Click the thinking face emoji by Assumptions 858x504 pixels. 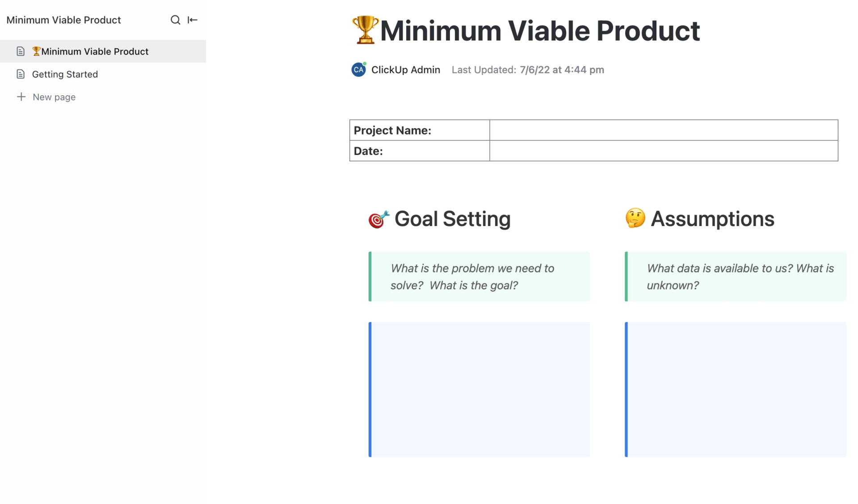coord(635,218)
